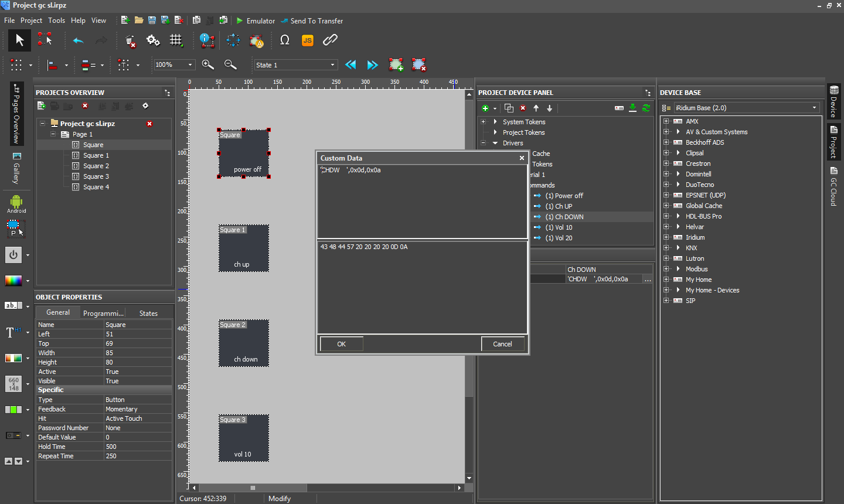
Task: Open the Tools menu
Action: coord(56,21)
